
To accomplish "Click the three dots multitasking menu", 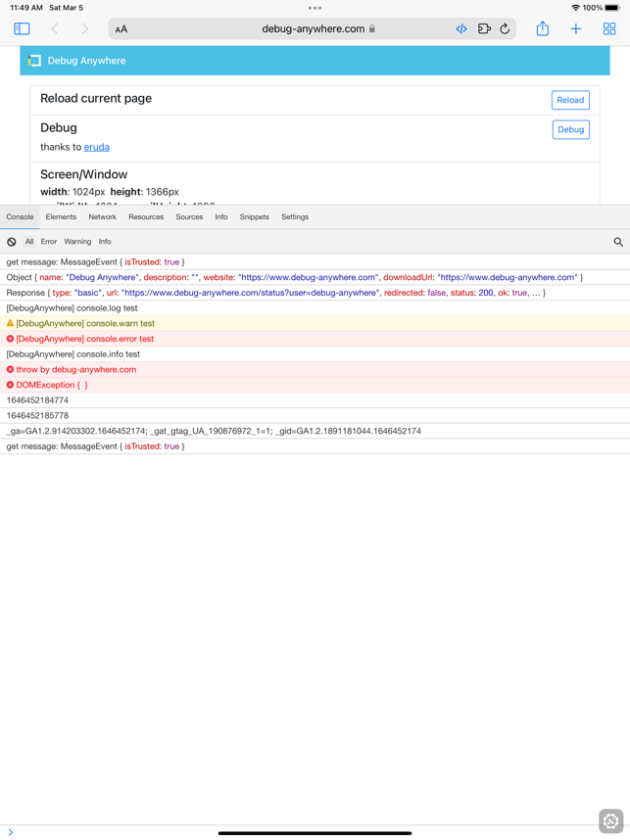I will click(315, 8).
